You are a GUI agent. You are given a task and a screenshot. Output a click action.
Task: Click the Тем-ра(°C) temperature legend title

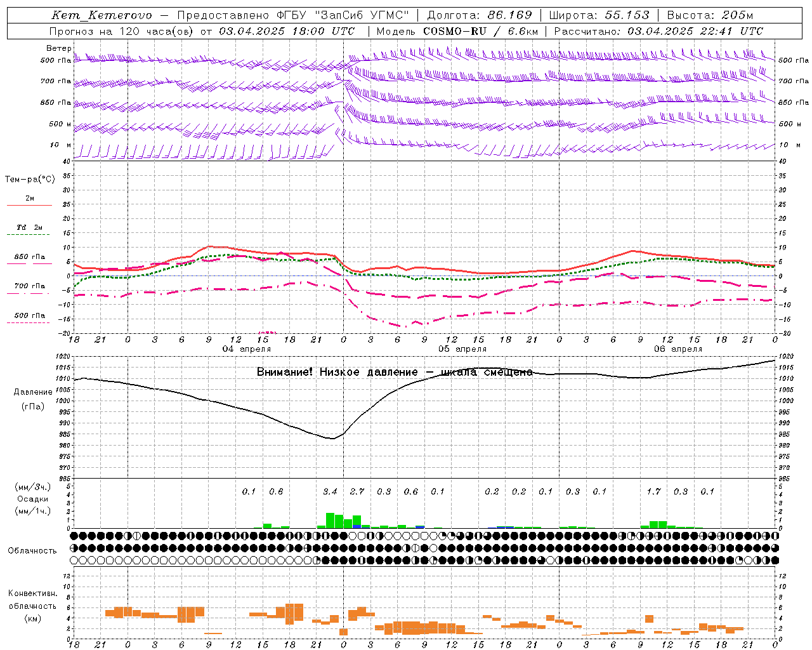coord(30,180)
